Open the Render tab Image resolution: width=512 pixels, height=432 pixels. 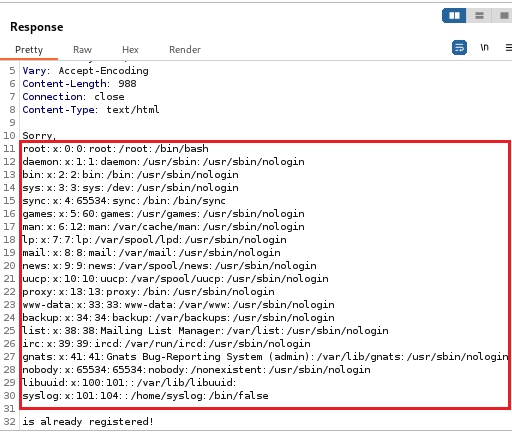tap(185, 50)
